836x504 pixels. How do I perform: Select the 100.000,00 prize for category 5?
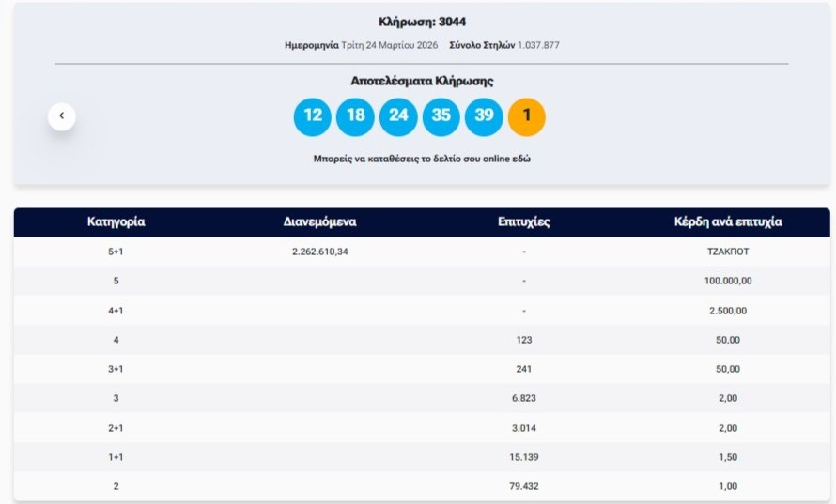pyautogui.click(x=727, y=281)
